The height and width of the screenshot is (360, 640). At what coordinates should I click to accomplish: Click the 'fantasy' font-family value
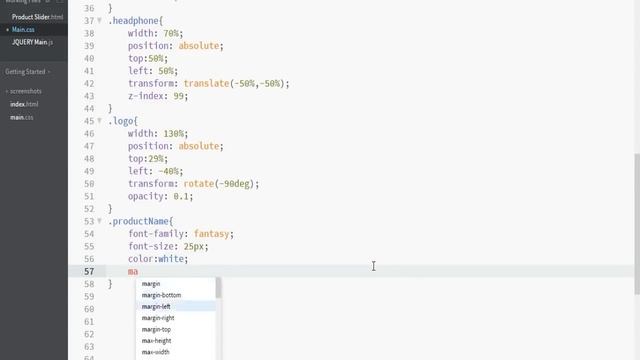pos(211,234)
